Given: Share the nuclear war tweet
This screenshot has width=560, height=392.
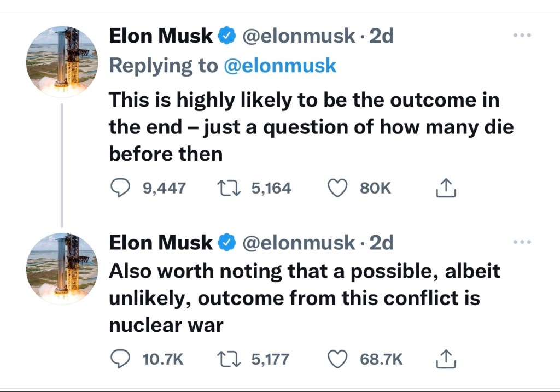Looking at the screenshot, I should coord(445,359).
